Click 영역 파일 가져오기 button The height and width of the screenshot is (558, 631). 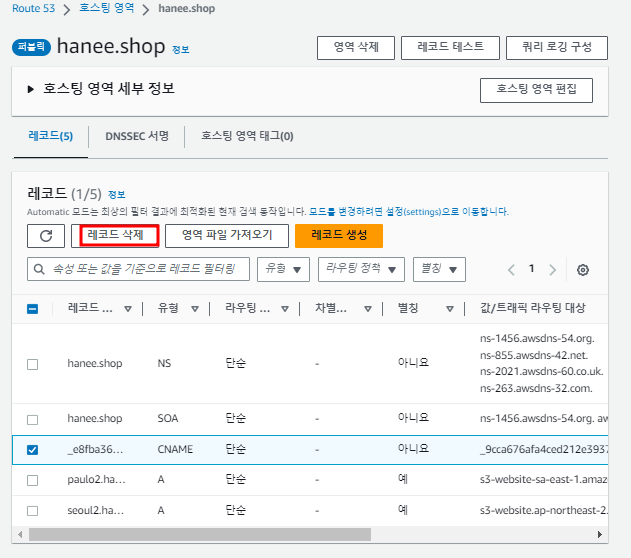227,236
